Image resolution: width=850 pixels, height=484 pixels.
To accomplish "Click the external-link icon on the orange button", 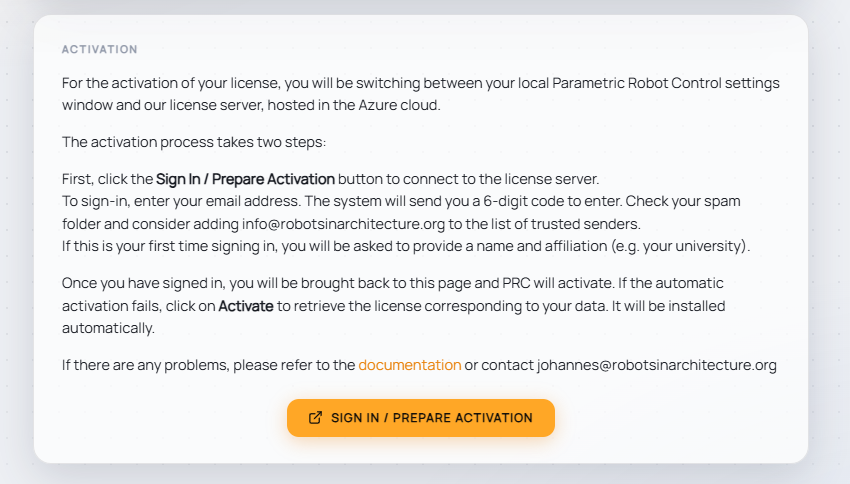I will click(315, 418).
